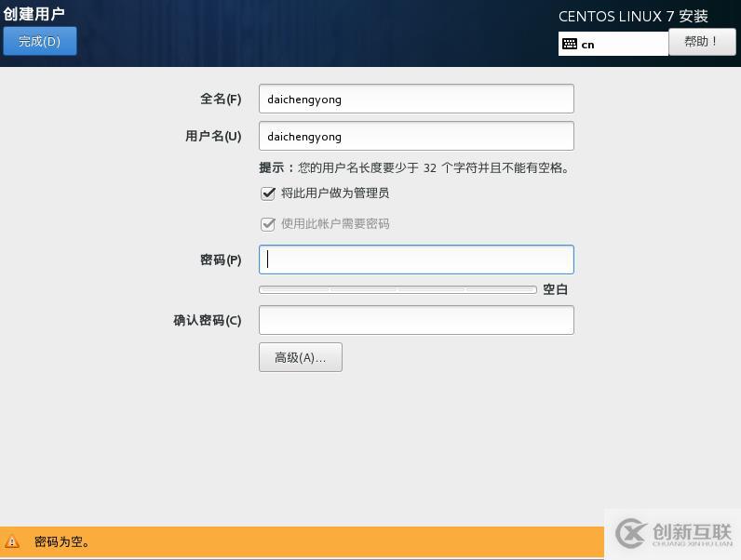The image size is (741, 560).
Task: Click the 创建用户 title text
Action: coord(34,14)
